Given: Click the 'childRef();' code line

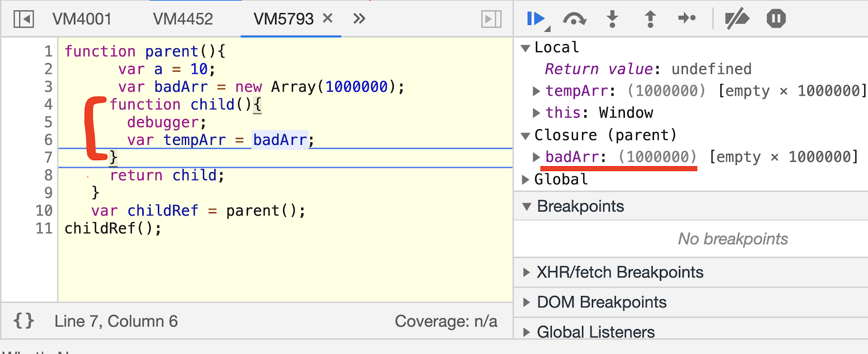Looking at the screenshot, I should 113,229.
